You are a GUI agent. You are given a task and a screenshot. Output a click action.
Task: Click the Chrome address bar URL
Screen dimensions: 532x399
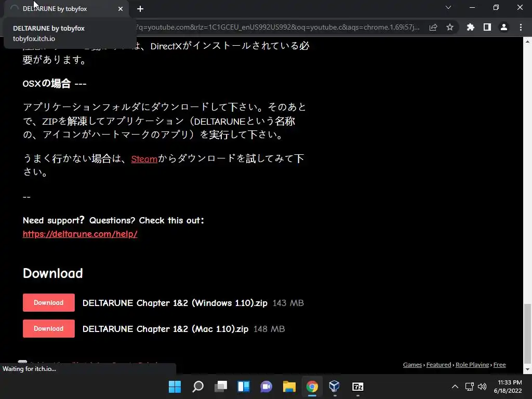click(x=277, y=27)
